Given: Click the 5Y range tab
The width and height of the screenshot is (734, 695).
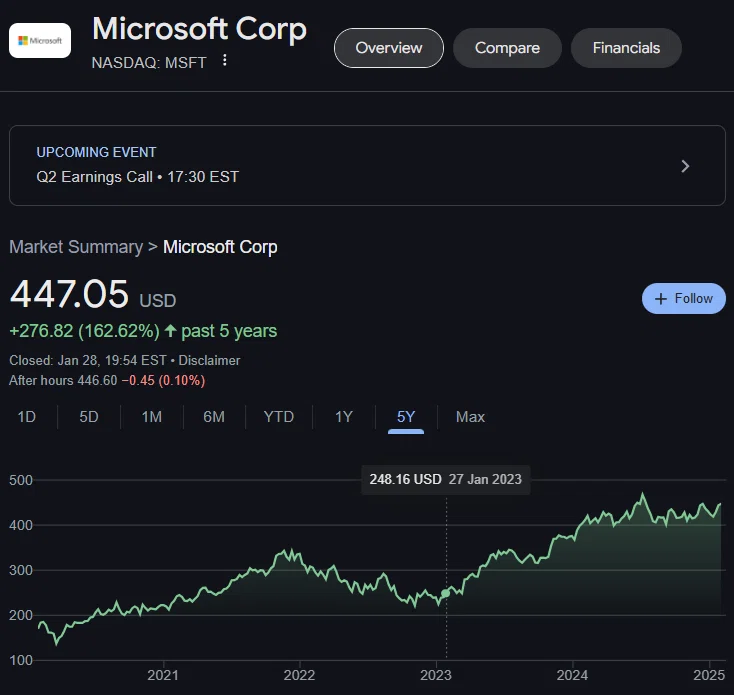Looking at the screenshot, I should coord(406,417).
